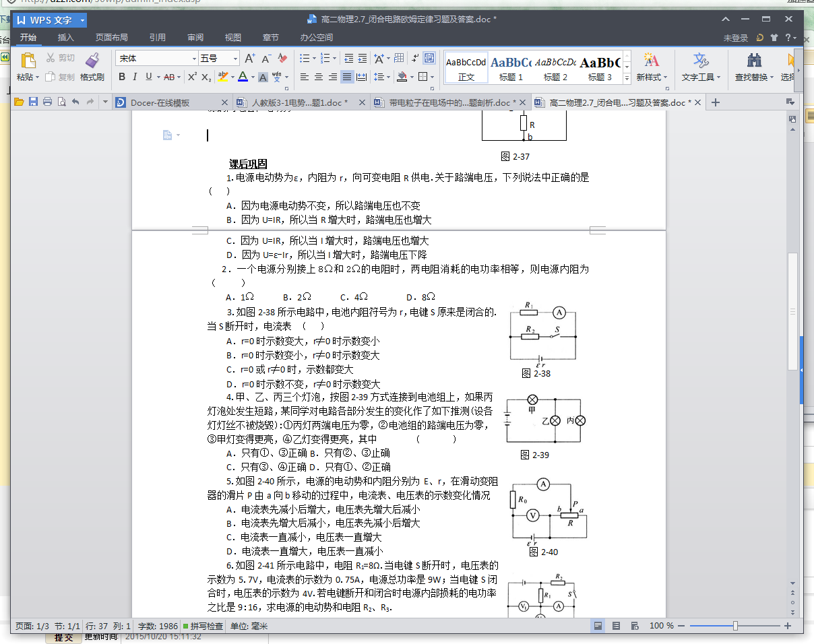Toggle Underline formatting
Image resolution: width=814 pixels, height=644 pixels.
click(x=149, y=77)
